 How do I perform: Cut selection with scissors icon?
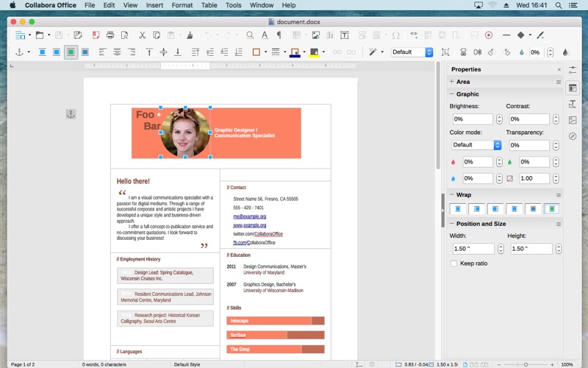(142, 35)
